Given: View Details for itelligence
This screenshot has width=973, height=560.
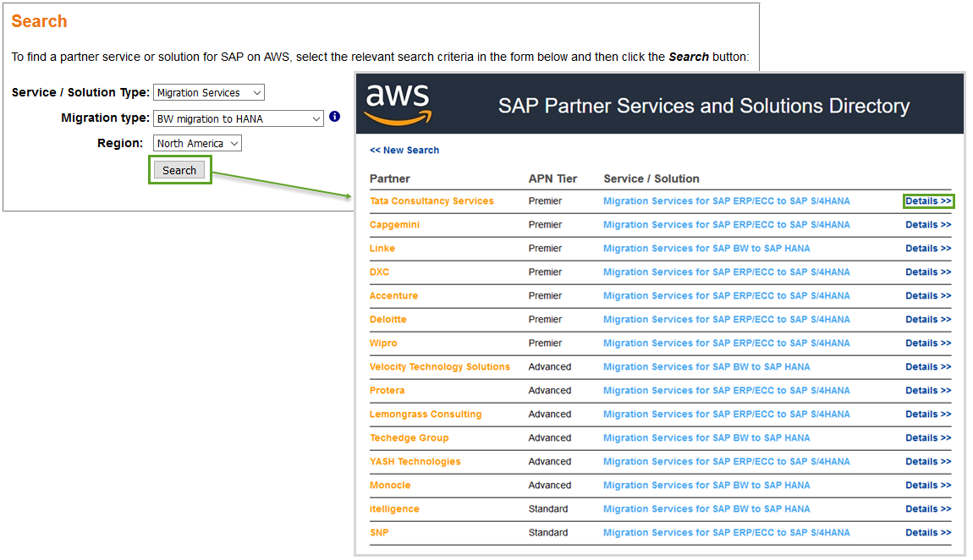Looking at the screenshot, I should click(928, 508).
